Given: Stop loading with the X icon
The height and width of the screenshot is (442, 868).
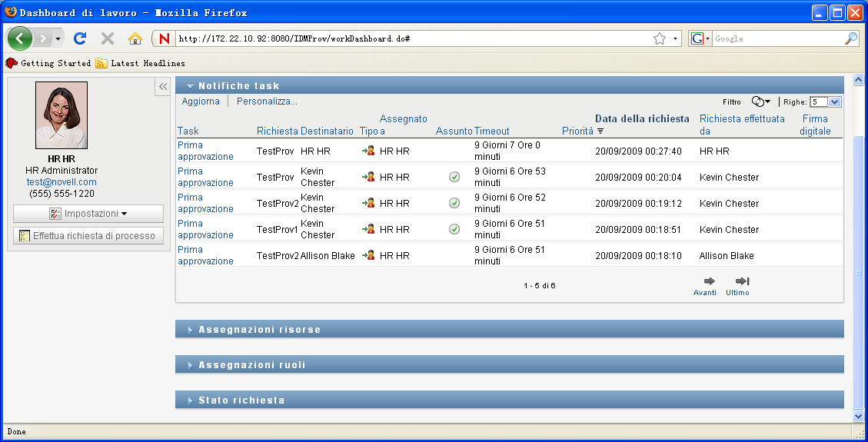Looking at the screenshot, I should [x=108, y=38].
